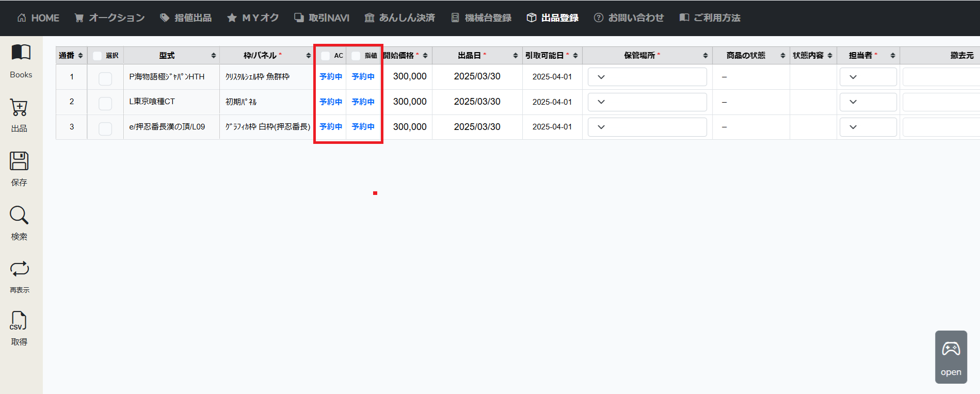The width and height of the screenshot is (980, 394).
Task: Check the row 3 e/押忍番長 checkbox
Action: [x=105, y=128]
